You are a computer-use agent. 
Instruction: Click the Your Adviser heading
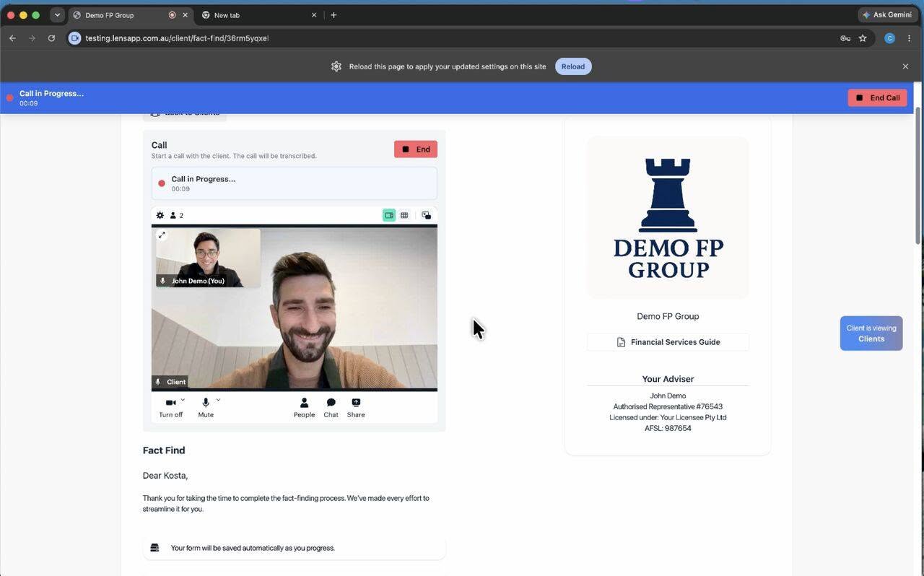(x=668, y=379)
